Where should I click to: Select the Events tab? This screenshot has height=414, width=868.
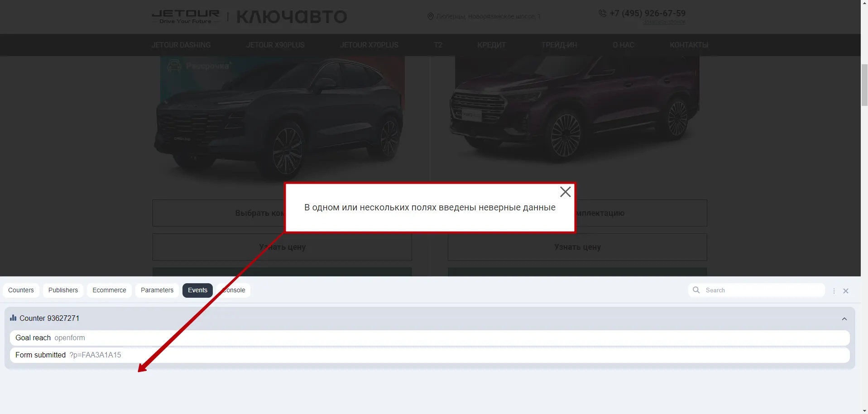(197, 290)
